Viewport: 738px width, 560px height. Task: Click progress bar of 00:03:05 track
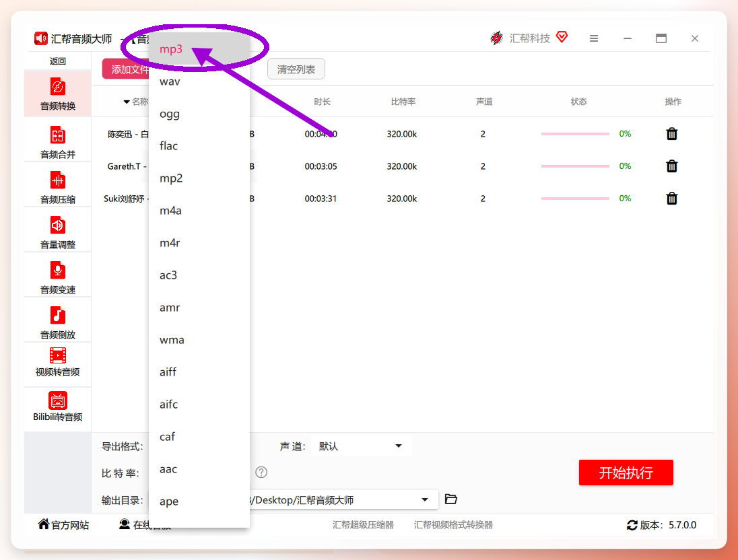575,166
